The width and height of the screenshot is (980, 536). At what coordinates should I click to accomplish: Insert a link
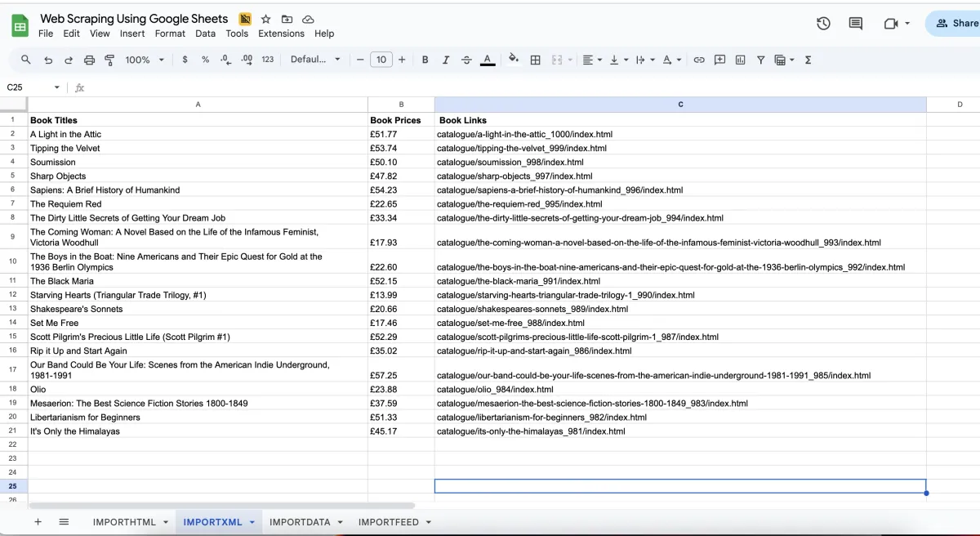coord(699,60)
